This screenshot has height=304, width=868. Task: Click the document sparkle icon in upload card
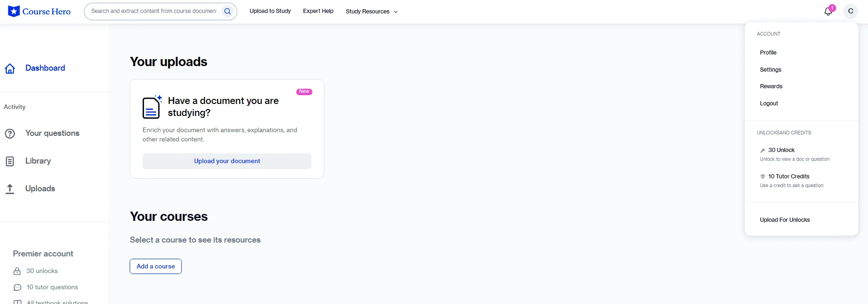pos(152,107)
